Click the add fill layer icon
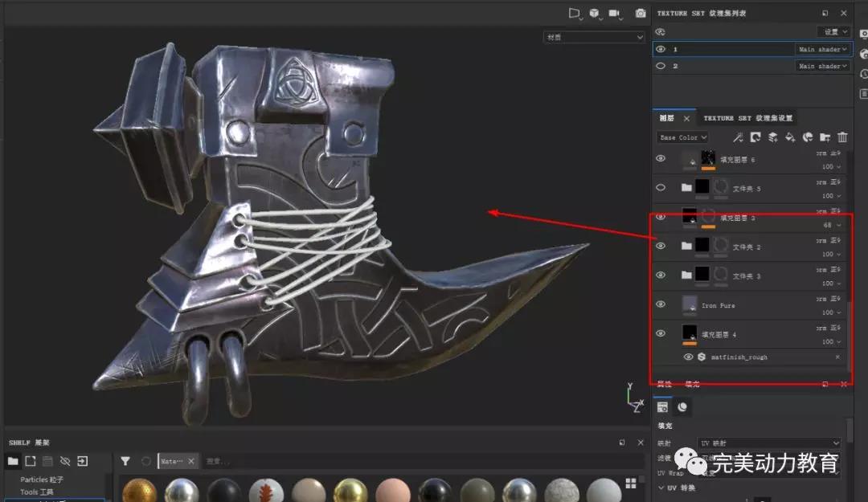 point(790,138)
